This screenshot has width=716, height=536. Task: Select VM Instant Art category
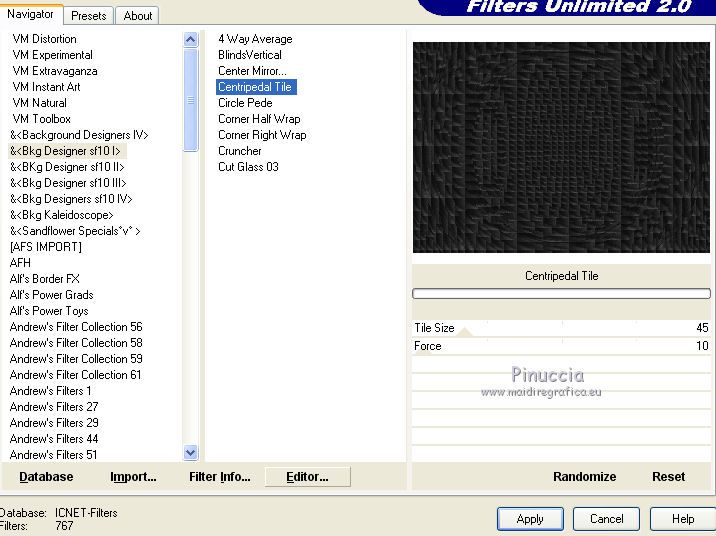46,87
